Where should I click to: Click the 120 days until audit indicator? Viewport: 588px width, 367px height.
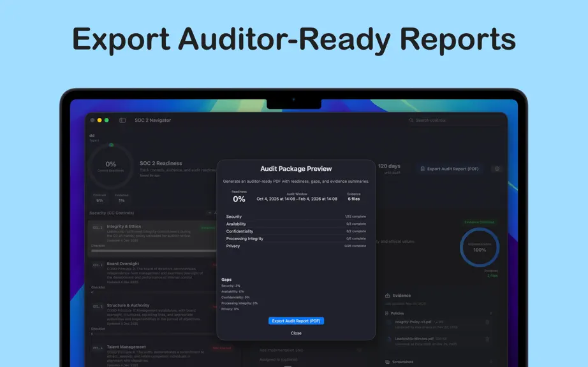tap(389, 168)
